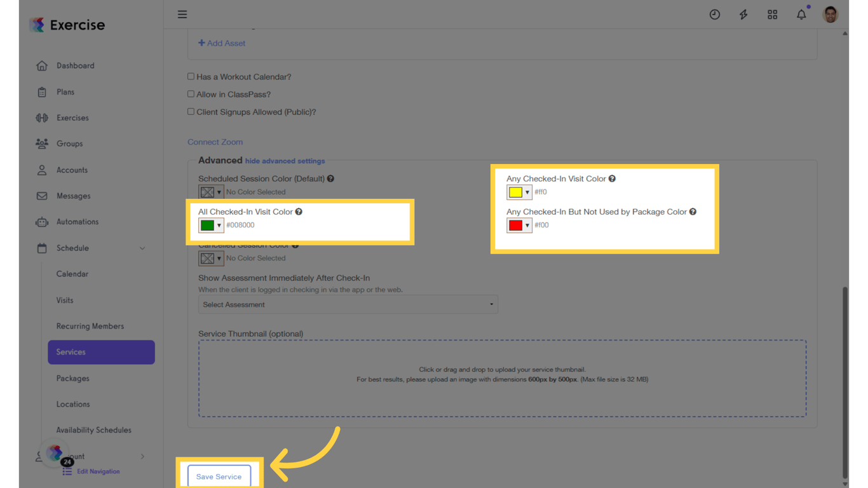Screen dimensions: 868x488
Task: Go to Plans in the sidebar
Action: pos(65,92)
